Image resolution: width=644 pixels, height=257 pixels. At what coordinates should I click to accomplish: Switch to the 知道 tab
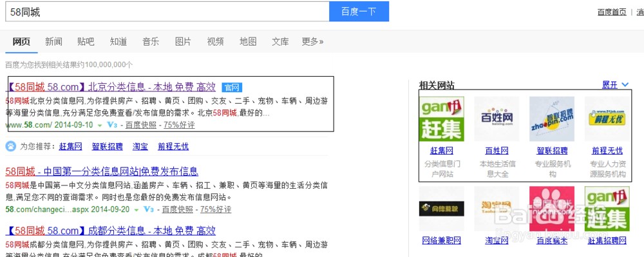118,41
